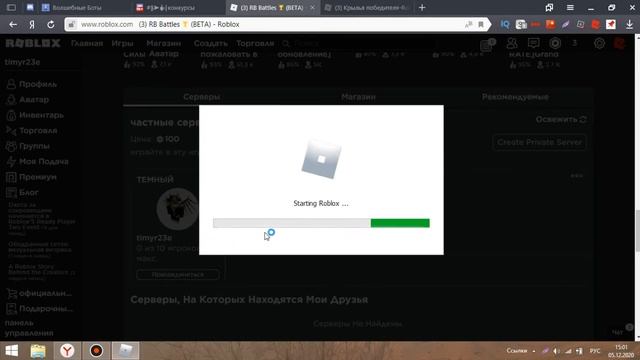640x360 pixels.
Task: Go back with the browser back arrow
Action: [13, 24]
